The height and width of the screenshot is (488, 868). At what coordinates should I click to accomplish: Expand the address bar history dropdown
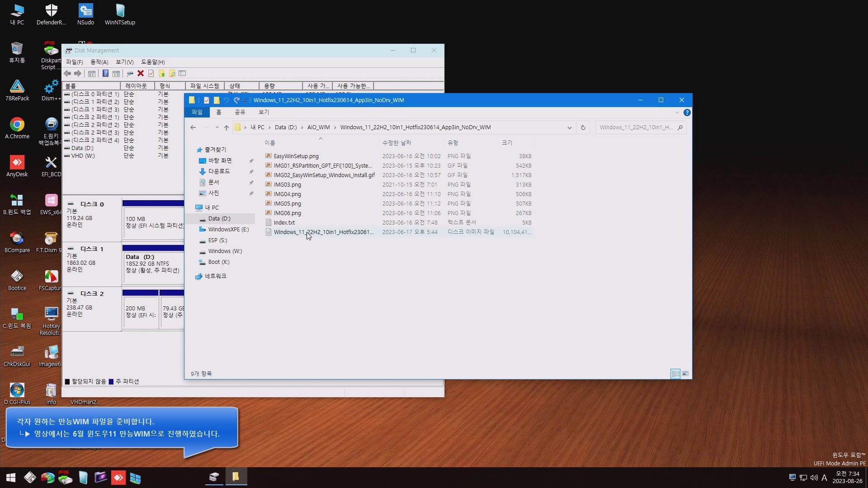569,127
